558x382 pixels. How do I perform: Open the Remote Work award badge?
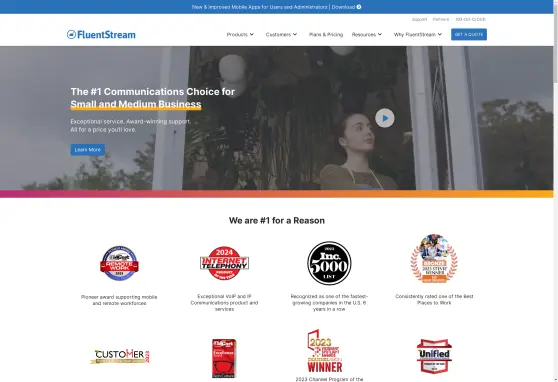coord(119,263)
